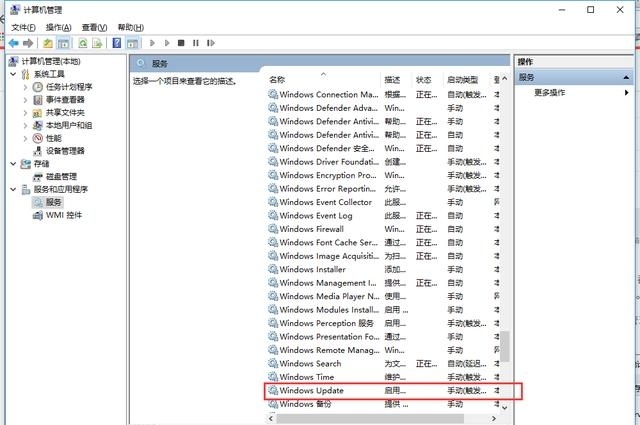Click the Restart Service toolbar icon
Screen dimensions: 640x425
(x=211, y=43)
